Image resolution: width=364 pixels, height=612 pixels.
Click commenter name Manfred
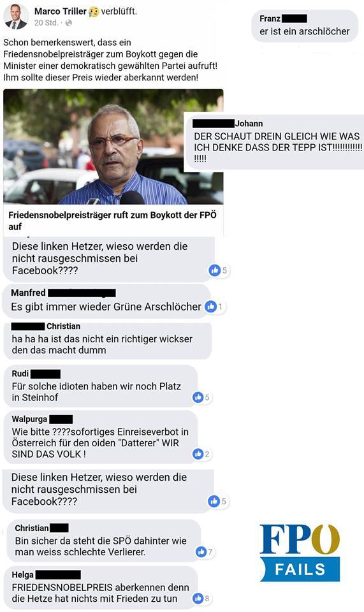pyautogui.click(x=28, y=293)
